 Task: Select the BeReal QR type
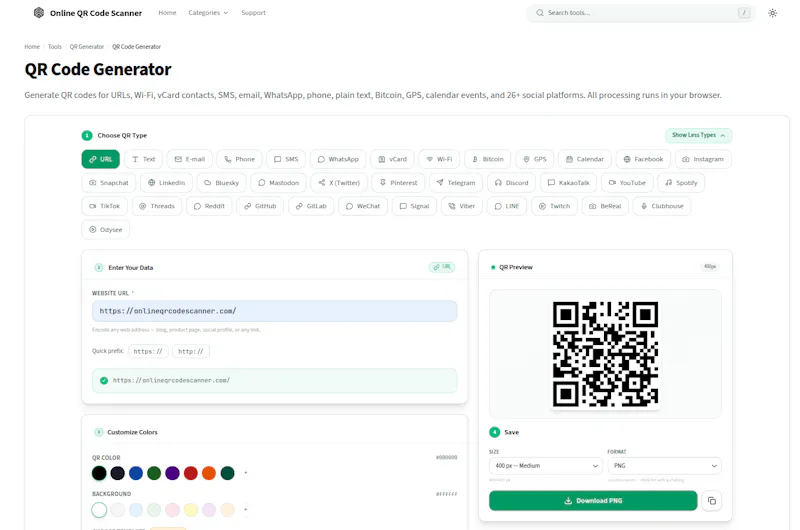(x=605, y=206)
